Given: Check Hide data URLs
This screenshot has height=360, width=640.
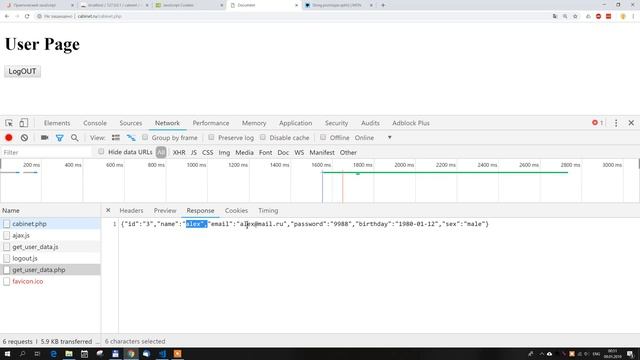Looking at the screenshot, I should pyautogui.click(x=101, y=152).
